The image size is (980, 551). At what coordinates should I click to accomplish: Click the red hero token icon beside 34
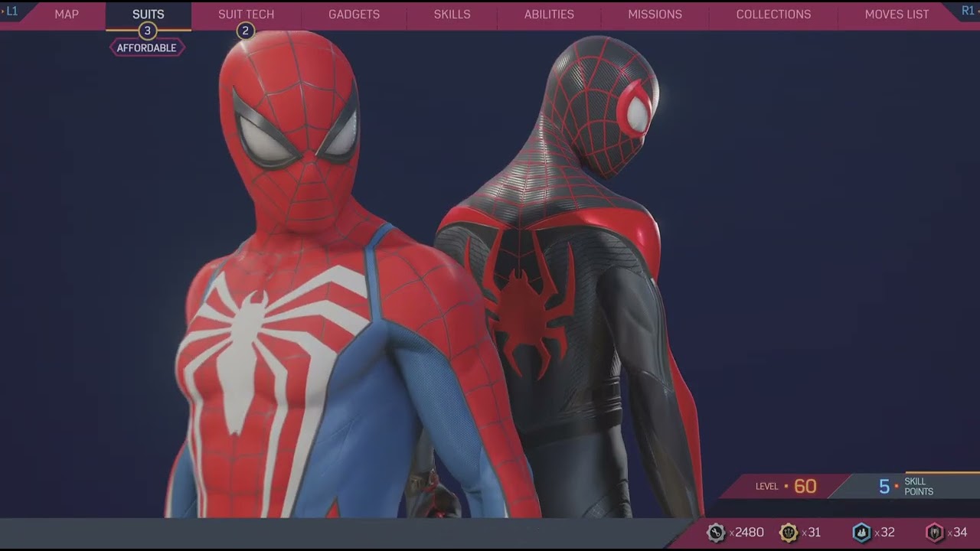935,533
